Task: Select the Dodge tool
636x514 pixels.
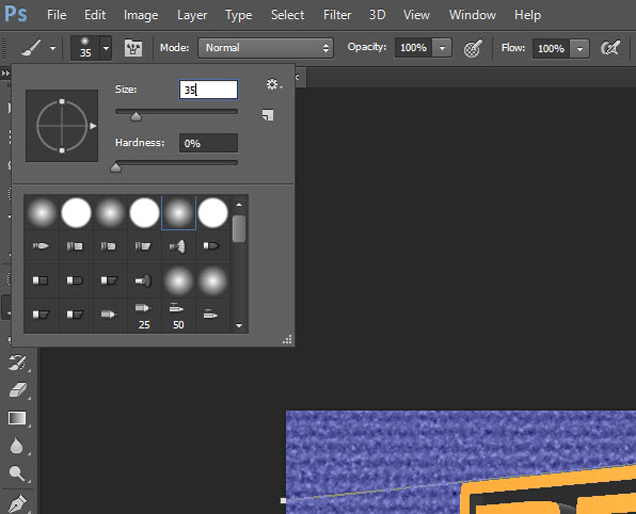Action: 17,473
